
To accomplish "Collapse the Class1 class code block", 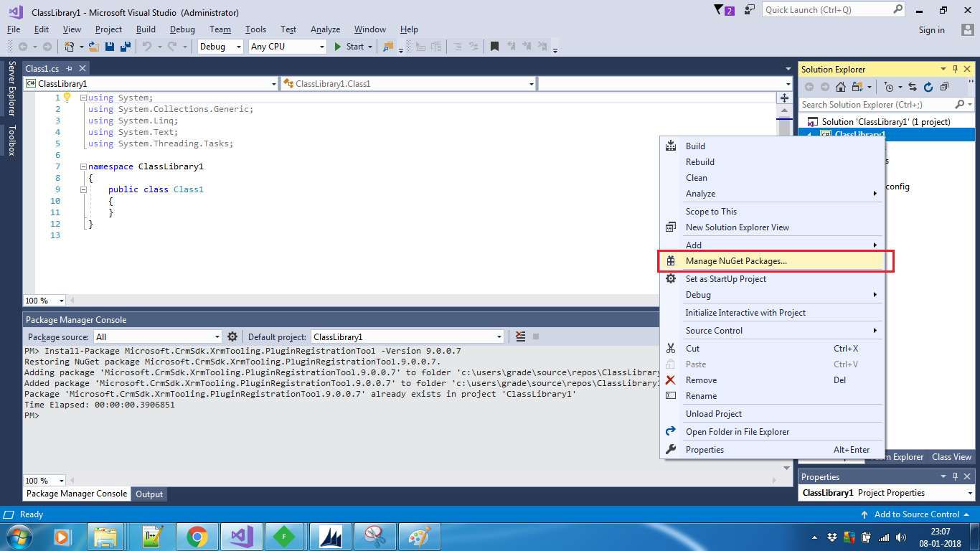I will pos(84,189).
